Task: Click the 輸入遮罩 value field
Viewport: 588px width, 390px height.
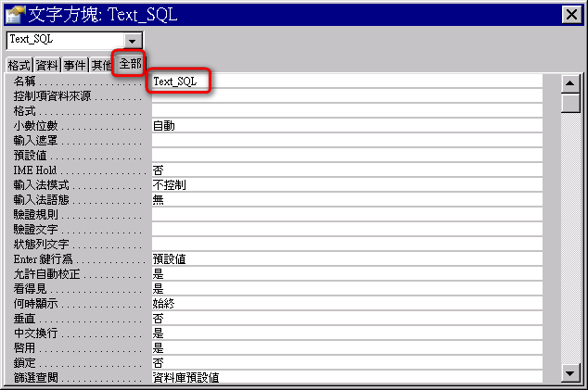Action: click(x=347, y=140)
